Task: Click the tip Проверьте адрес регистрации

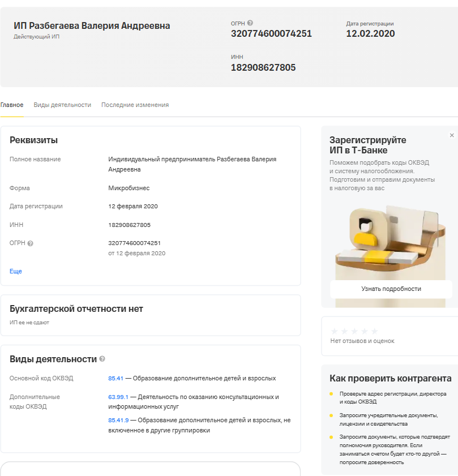Action: 393,398
